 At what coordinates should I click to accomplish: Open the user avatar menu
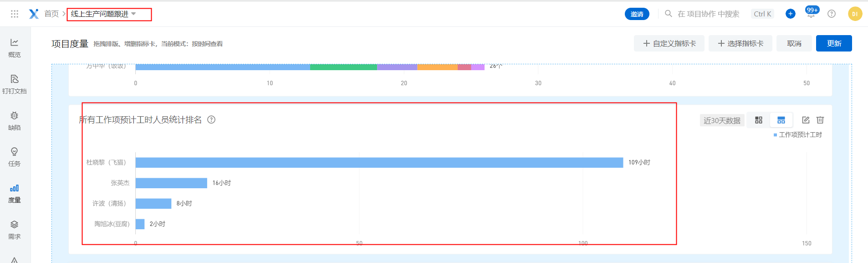[x=855, y=14]
